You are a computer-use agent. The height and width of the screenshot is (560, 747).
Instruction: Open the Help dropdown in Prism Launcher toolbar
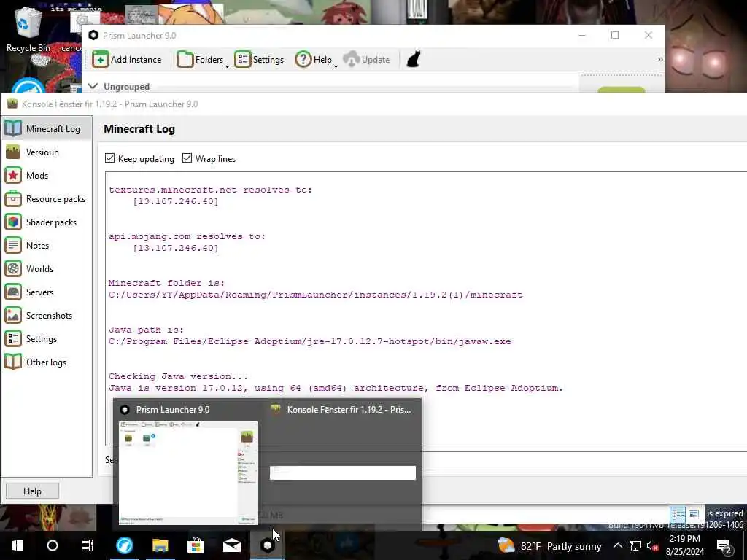(316, 60)
